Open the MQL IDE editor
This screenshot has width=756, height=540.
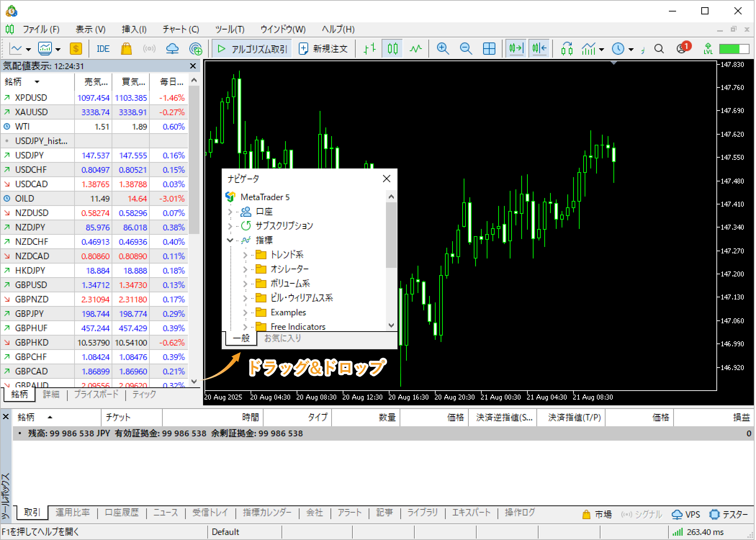pyautogui.click(x=103, y=49)
